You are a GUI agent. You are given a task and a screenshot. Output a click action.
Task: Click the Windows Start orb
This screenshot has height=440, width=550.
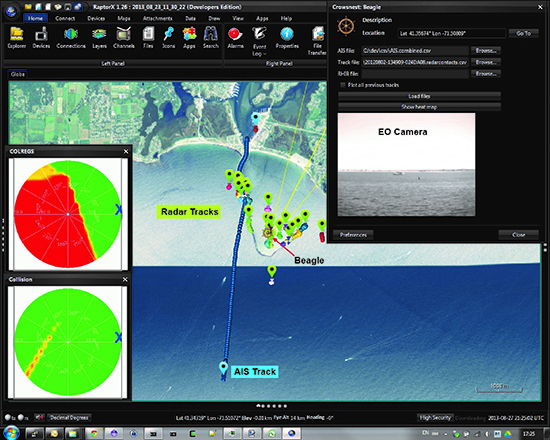point(12,433)
